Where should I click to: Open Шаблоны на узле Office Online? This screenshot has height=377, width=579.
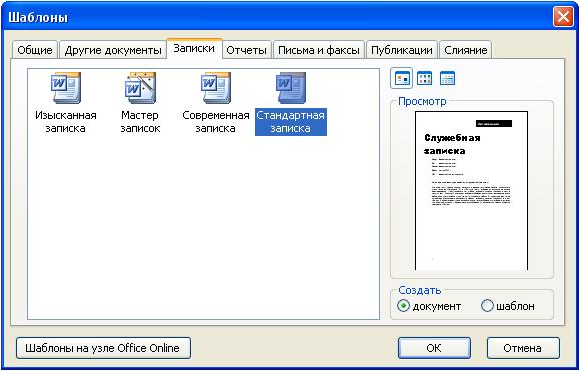pyautogui.click(x=103, y=348)
